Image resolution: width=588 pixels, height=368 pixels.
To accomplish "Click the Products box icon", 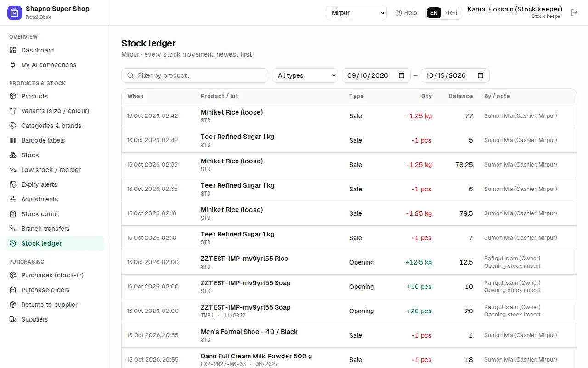I will (x=13, y=96).
